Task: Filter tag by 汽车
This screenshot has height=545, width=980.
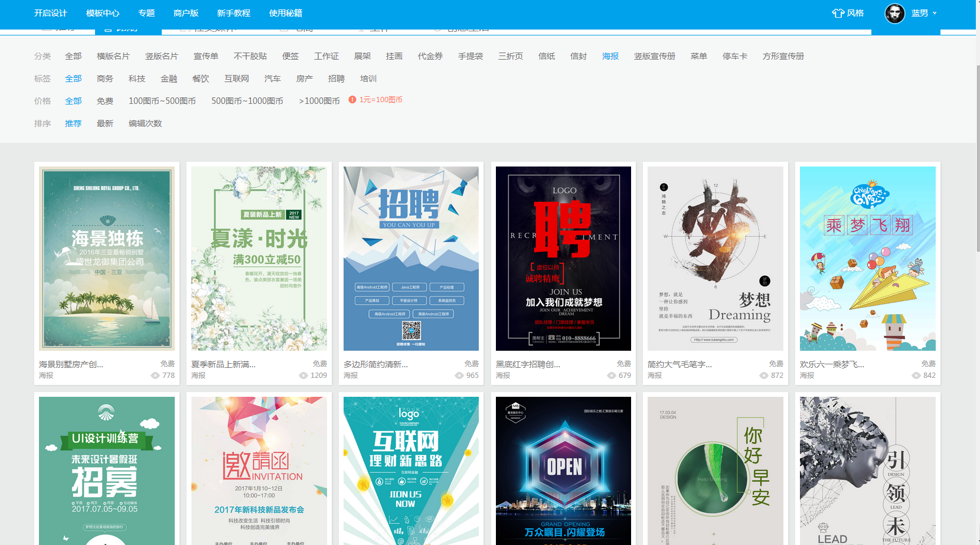Action: point(273,79)
